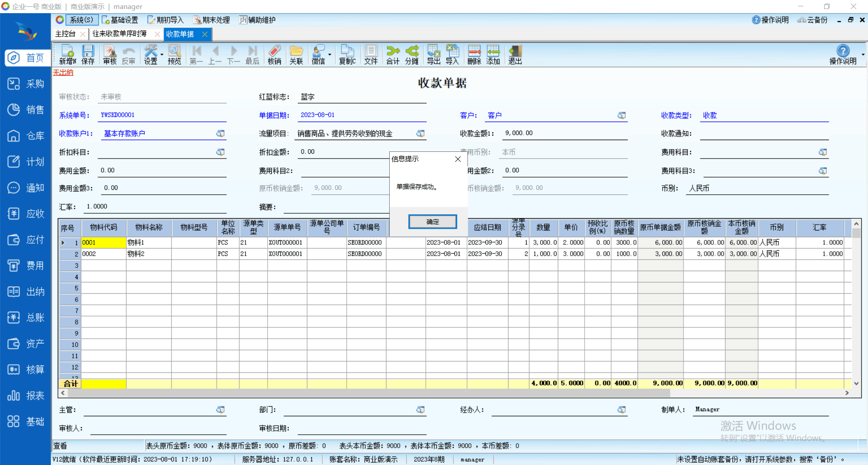Open the 报表 (Reports) sidebar module
This screenshot has width=868, height=465.
tap(26, 396)
